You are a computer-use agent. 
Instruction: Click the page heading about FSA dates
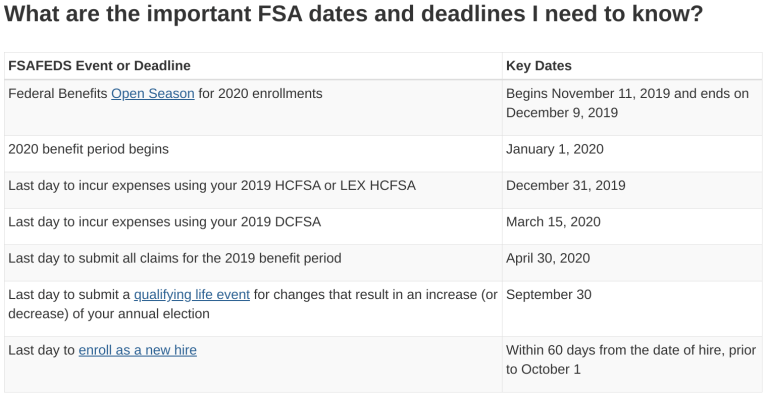coord(353,15)
